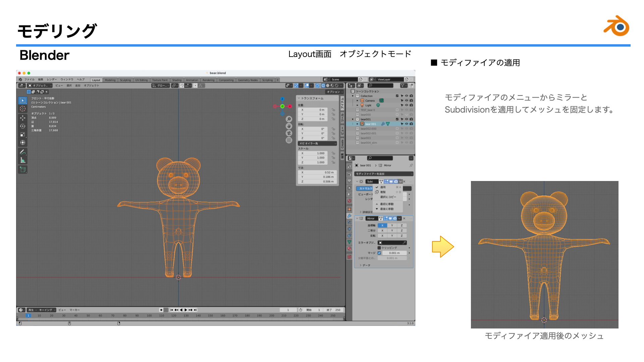Switch perspective/orthographic grid icon
The height and width of the screenshot is (362, 644).
(x=289, y=140)
